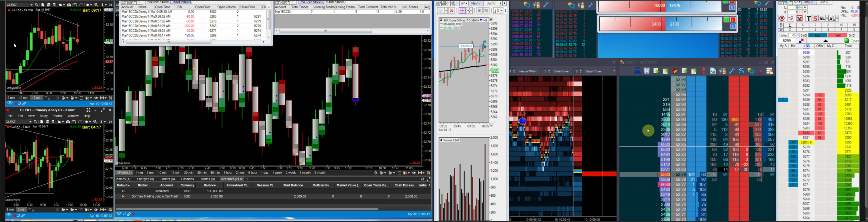Open the calendar icon in main OFA chart bottom bar

[x=429, y=173]
